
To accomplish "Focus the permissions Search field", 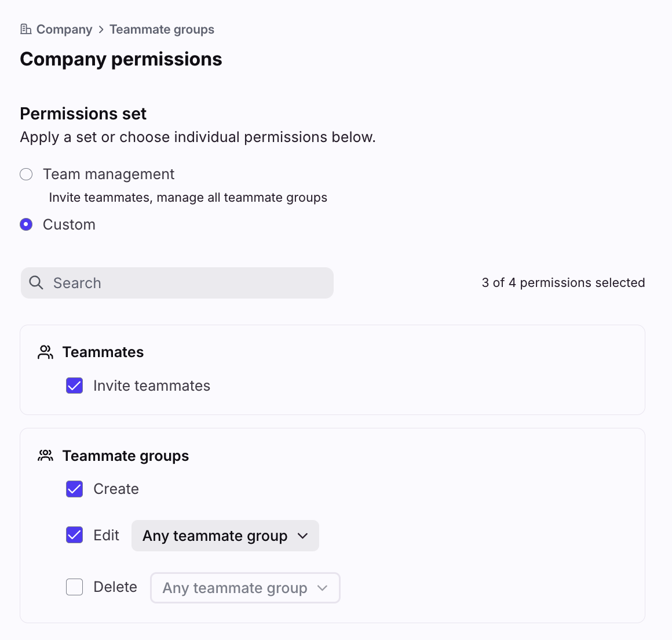I will [177, 283].
